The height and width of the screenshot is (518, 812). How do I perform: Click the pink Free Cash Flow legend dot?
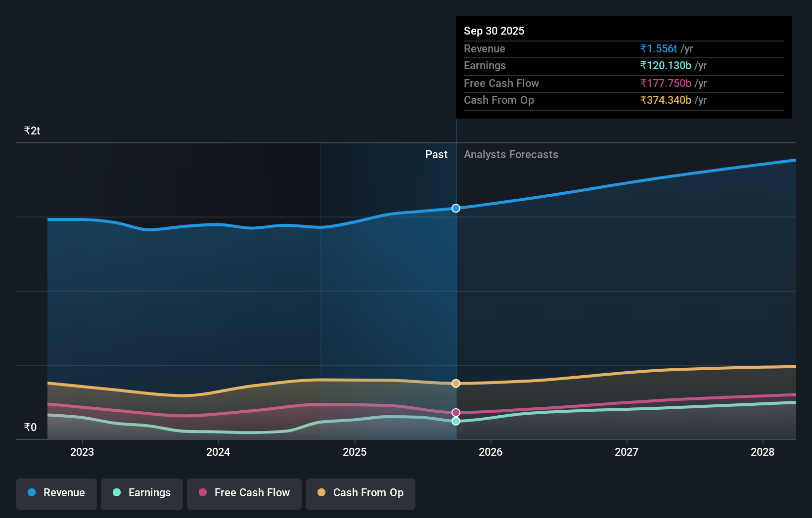click(x=202, y=493)
